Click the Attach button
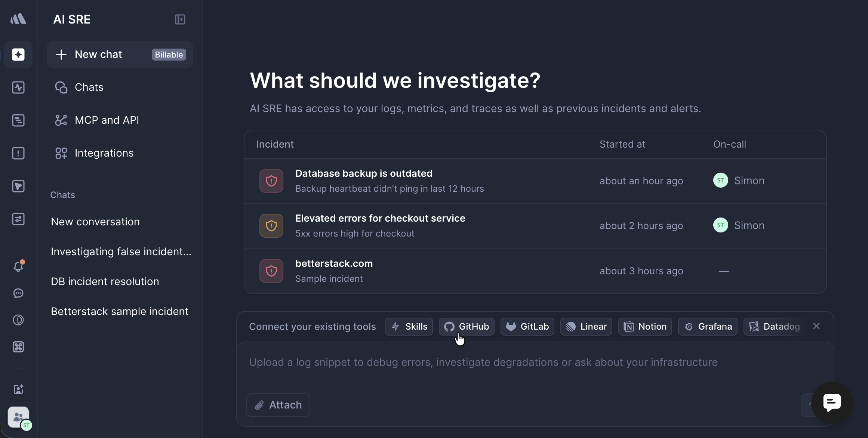Viewport: 868px width, 438px height. (x=278, y=405)
